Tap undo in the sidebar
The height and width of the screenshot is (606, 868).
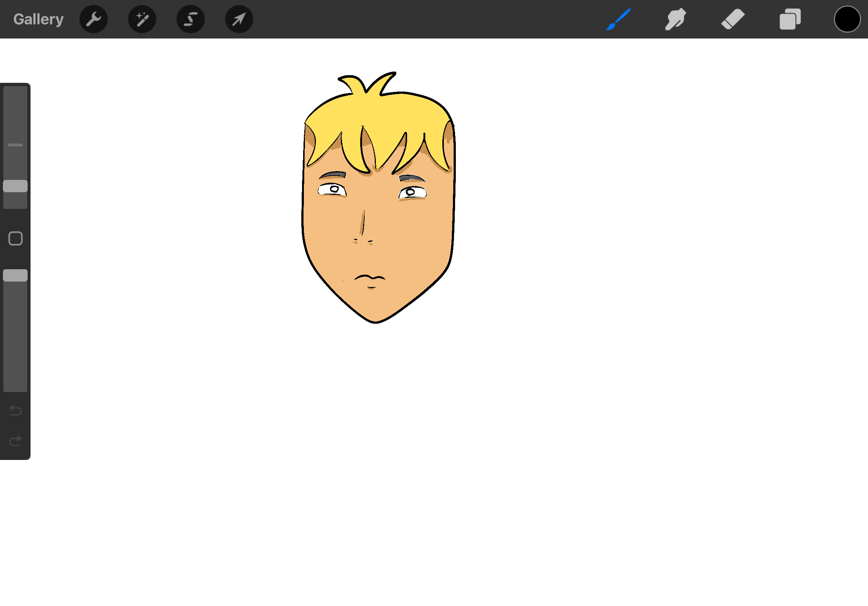pos(15,411)
